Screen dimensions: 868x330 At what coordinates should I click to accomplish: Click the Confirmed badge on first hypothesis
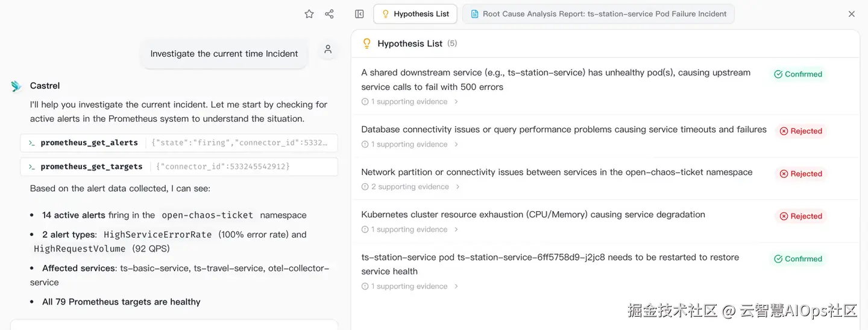pos(798,74)
